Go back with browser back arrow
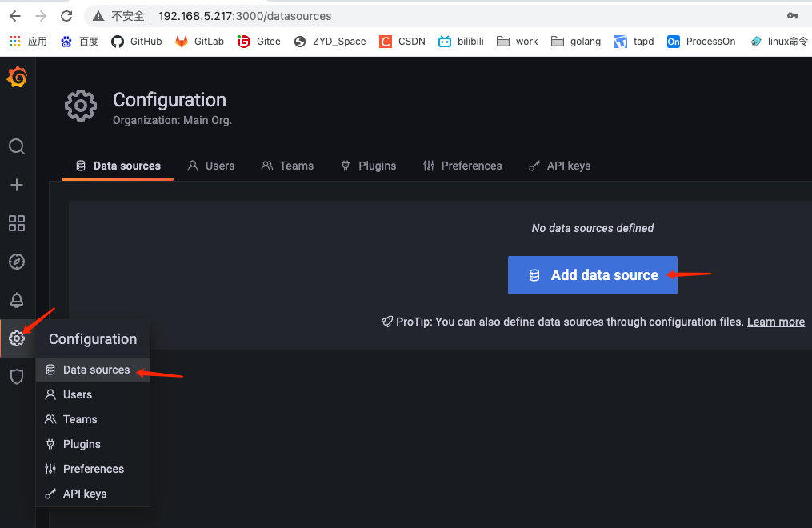812x528 pixels. click(x=15, y=16)
